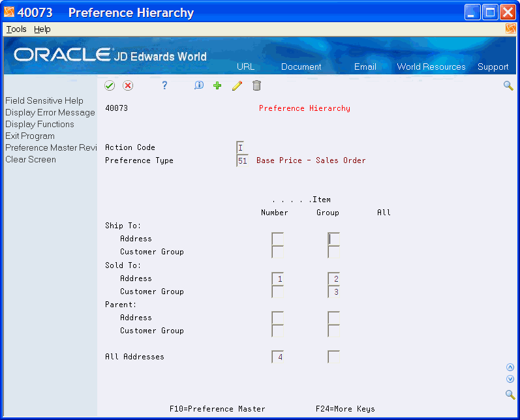Open help with the question mark icon

click(164, 85)
